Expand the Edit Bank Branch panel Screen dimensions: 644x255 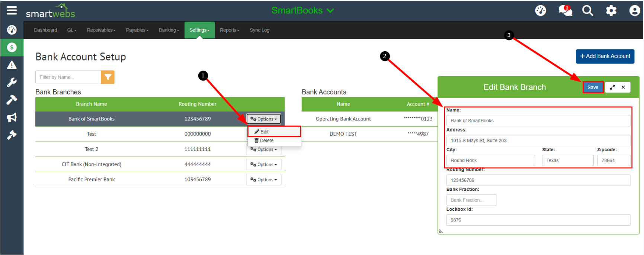612,87
